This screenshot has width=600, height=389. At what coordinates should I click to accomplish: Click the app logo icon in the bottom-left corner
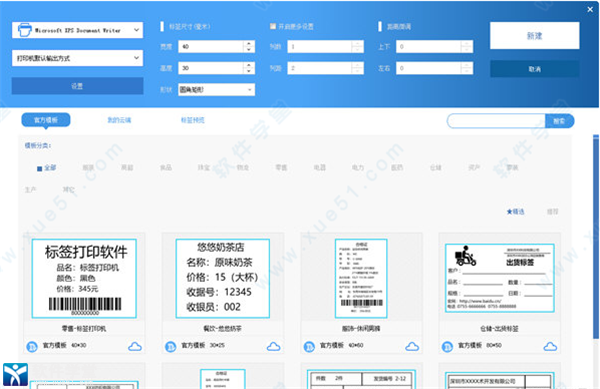coord(15,374)
